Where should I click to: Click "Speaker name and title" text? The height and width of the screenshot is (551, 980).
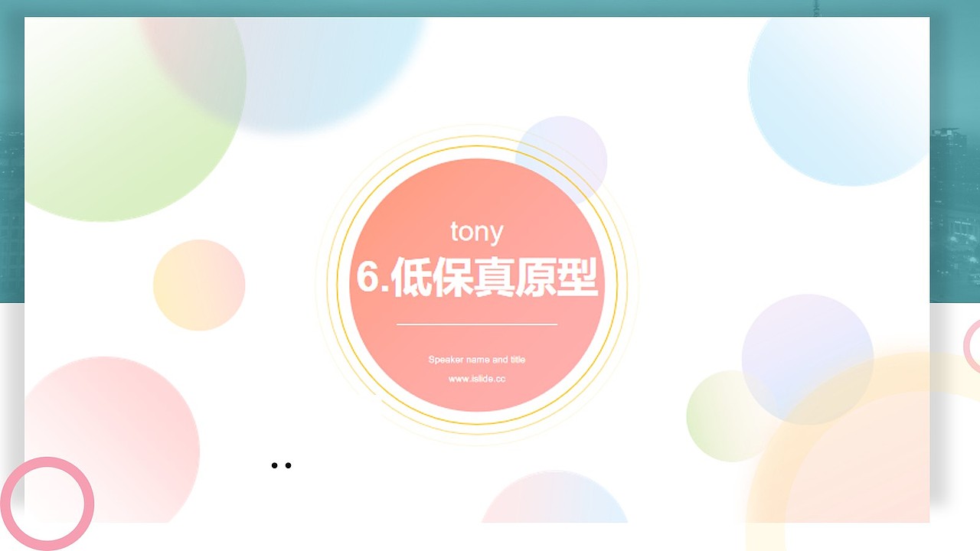coord(476,360)
